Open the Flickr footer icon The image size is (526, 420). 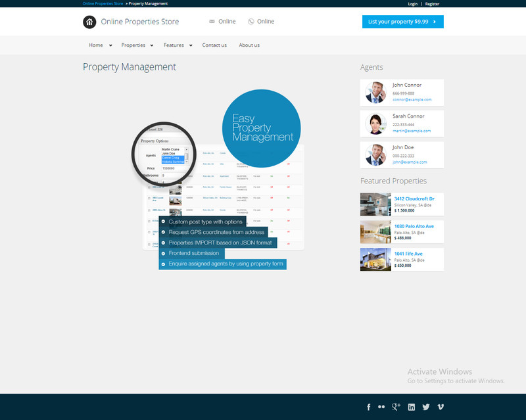click(381, 407)
